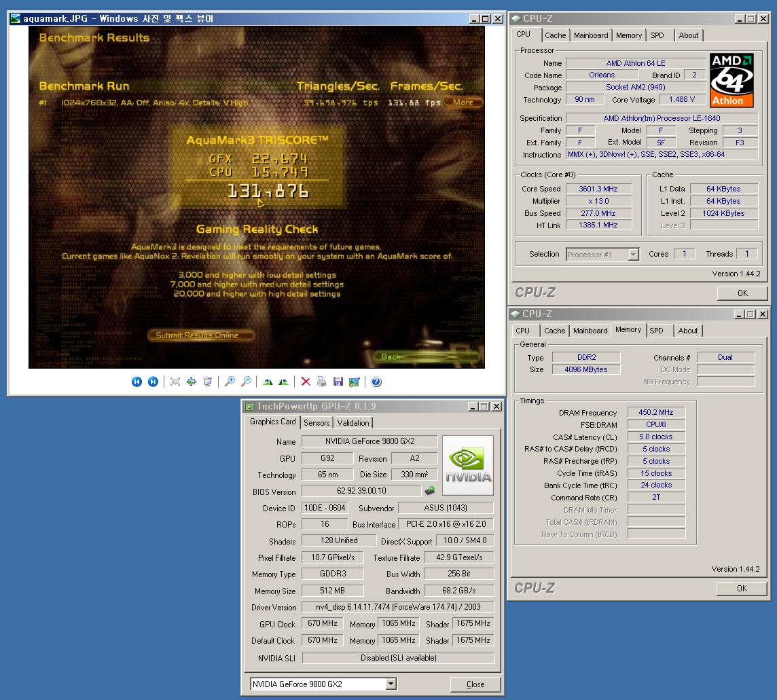
Task: Click the Memory Size 512 MB field in GPU-Z
Action: click(x=333, y=591)
